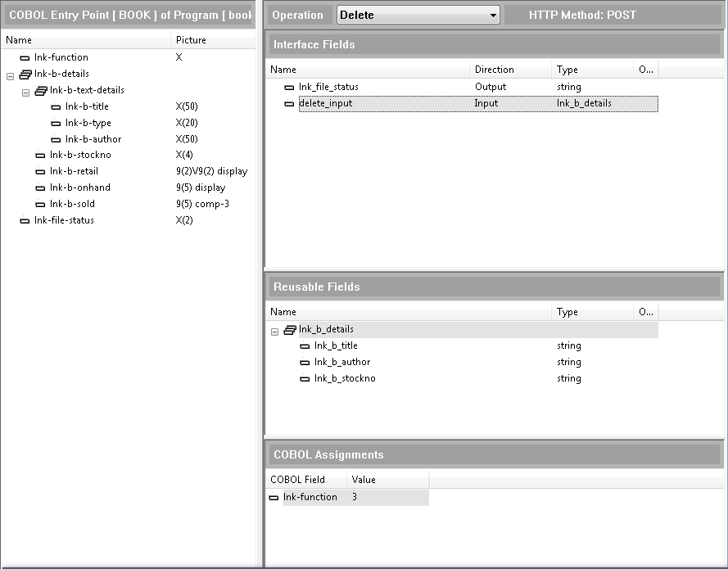Click the icon beside delete_input interface field
Image resolution: width=728 pixels, height=569 pixels.
click(x=289, y=103)
